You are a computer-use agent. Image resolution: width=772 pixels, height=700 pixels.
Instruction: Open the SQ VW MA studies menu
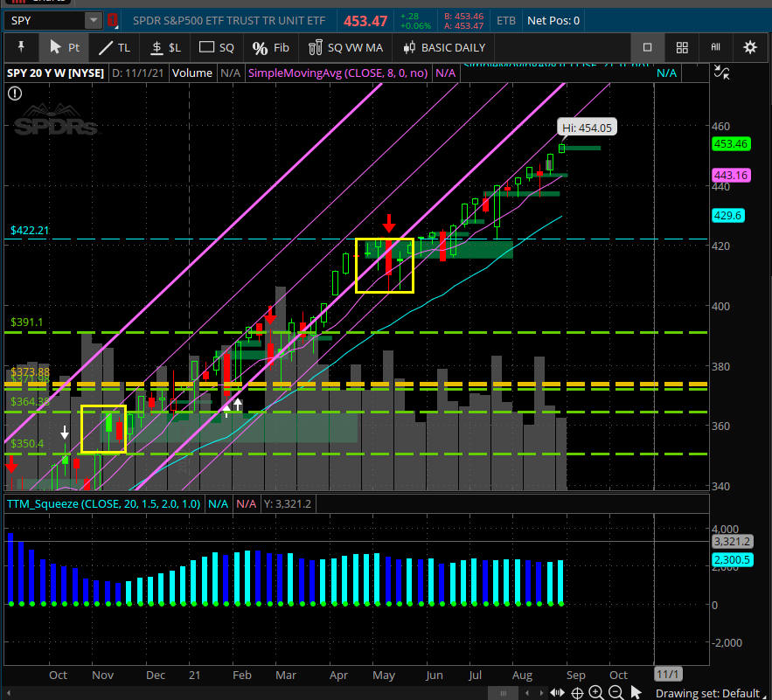(x=345, y=47)
